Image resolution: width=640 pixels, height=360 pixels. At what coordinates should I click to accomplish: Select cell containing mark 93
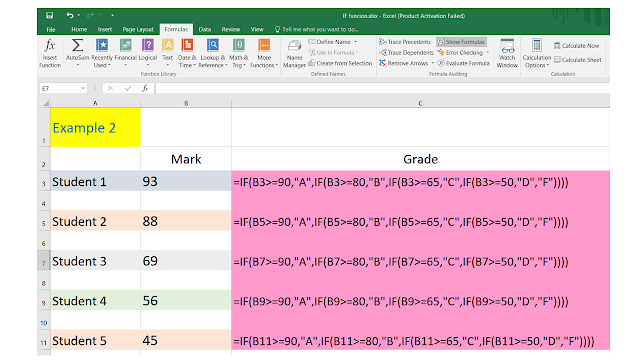186,181
